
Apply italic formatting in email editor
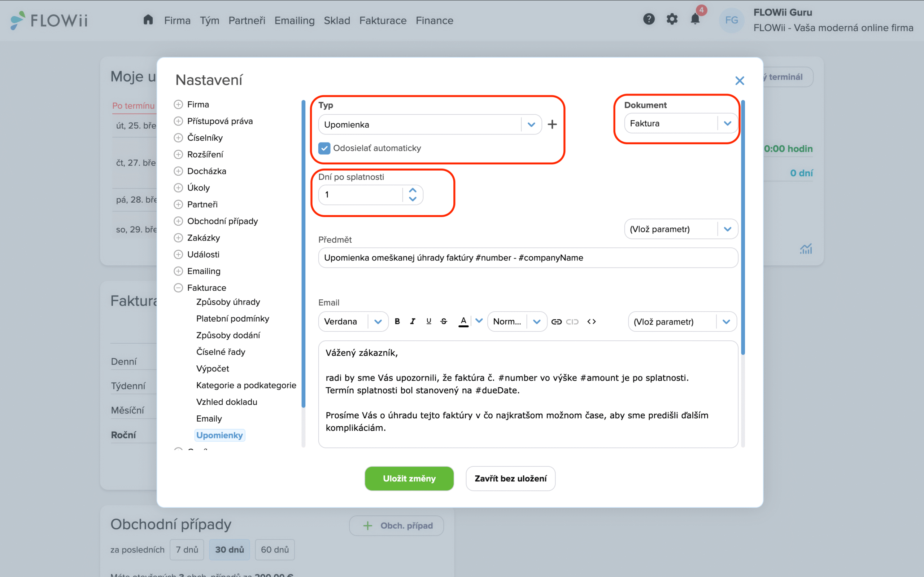pos(413,321)
